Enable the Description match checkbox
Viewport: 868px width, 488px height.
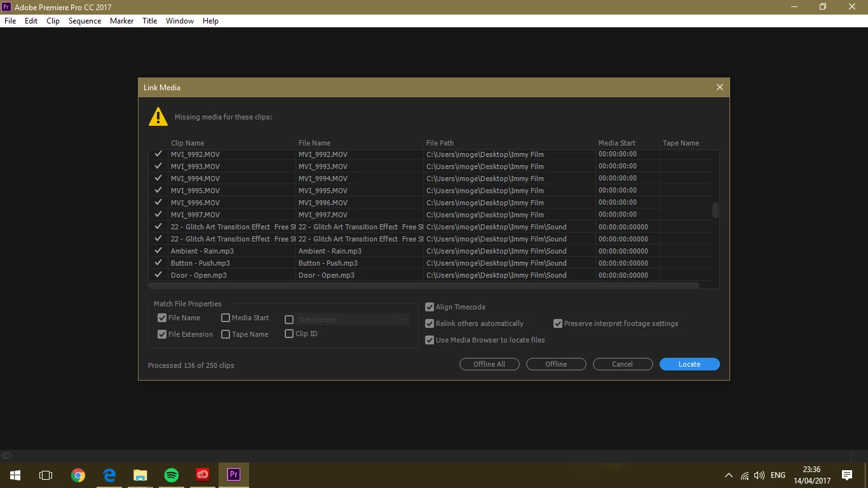click(x=289, y=320)
